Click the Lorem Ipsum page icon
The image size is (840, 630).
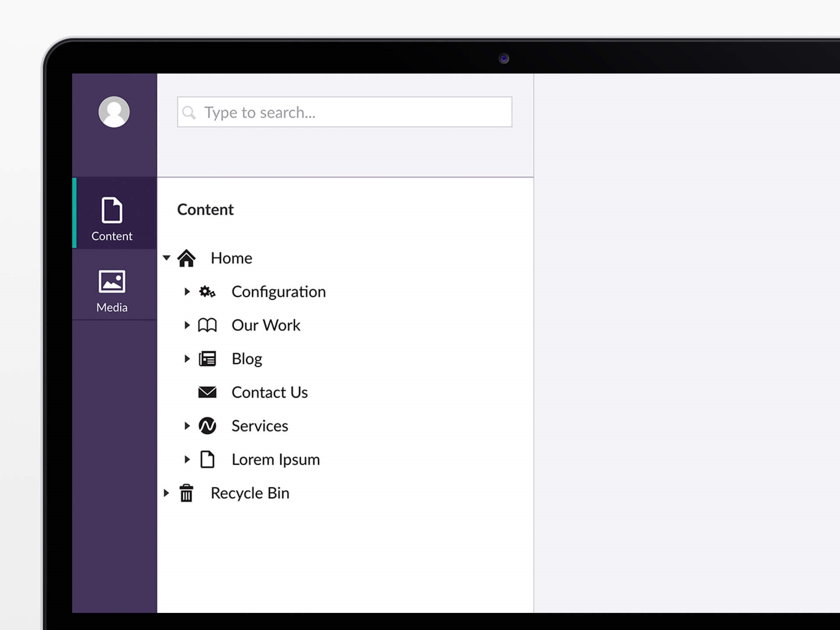pos(207,459)
